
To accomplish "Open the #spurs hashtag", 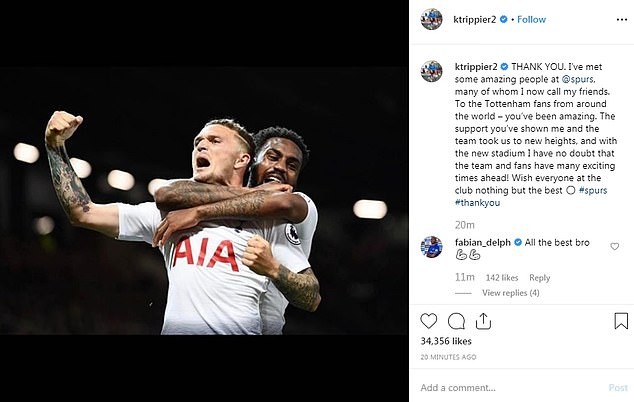I will 593,190.
